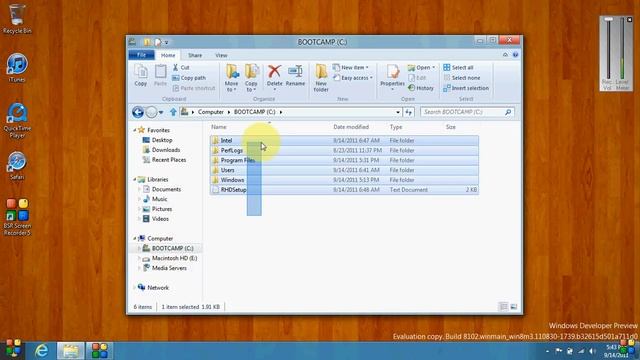Sort by the Size column header
Viewport: 640px width, 360px height.
[x=451, y=127]
